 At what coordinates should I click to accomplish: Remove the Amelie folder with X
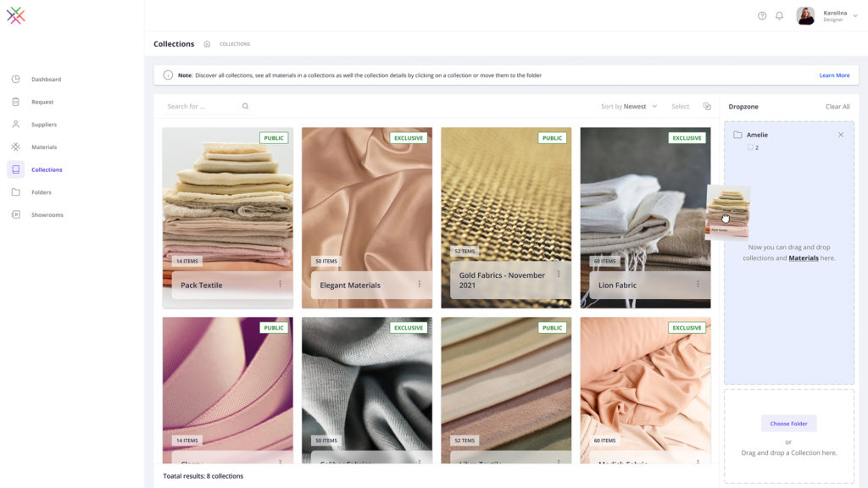[x=840, y=135]
